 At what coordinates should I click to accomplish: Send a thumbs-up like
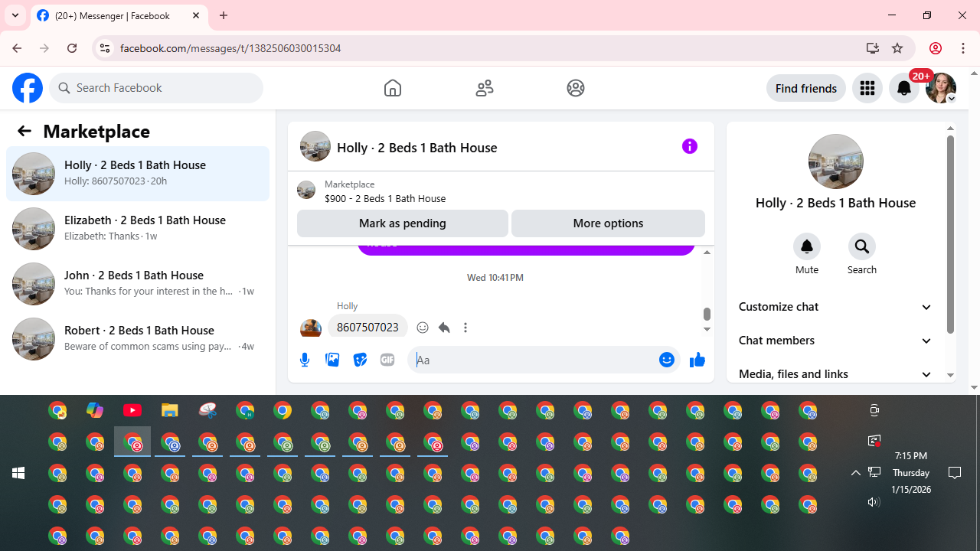pyautogui.click(x=697, y=360)
